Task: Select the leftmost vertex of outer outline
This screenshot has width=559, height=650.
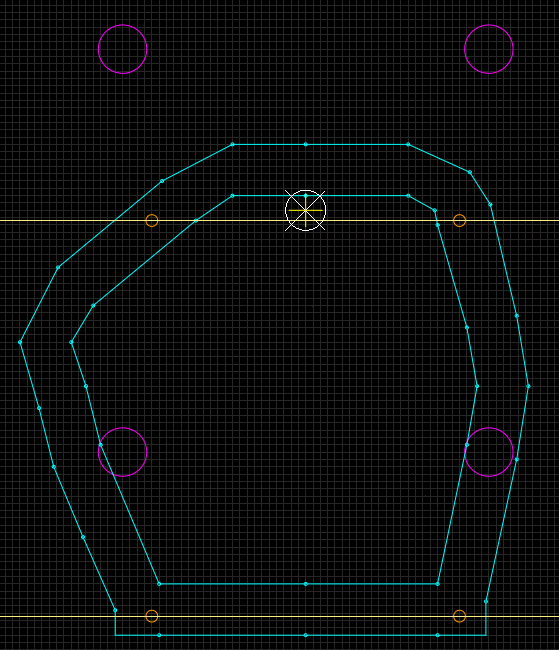Action: pos(20,342)
